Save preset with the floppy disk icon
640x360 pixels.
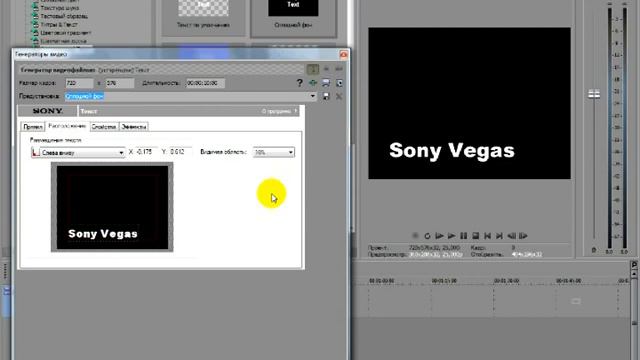[x=326, y=96]
